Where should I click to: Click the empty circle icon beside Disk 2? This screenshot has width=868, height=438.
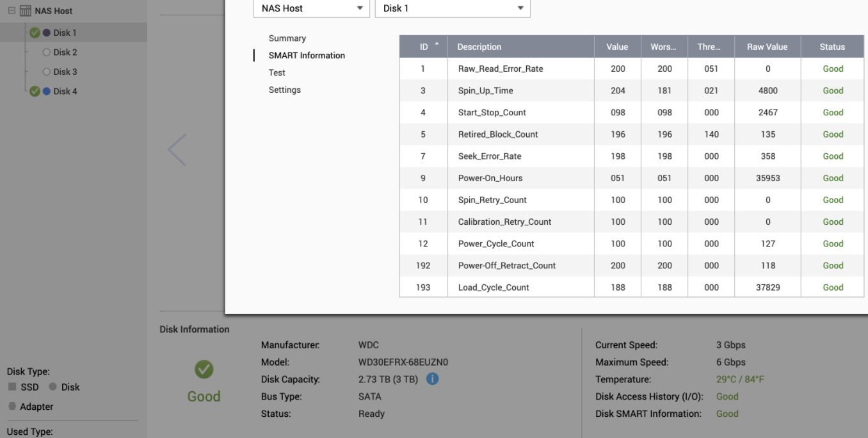[x=46, y=53]
